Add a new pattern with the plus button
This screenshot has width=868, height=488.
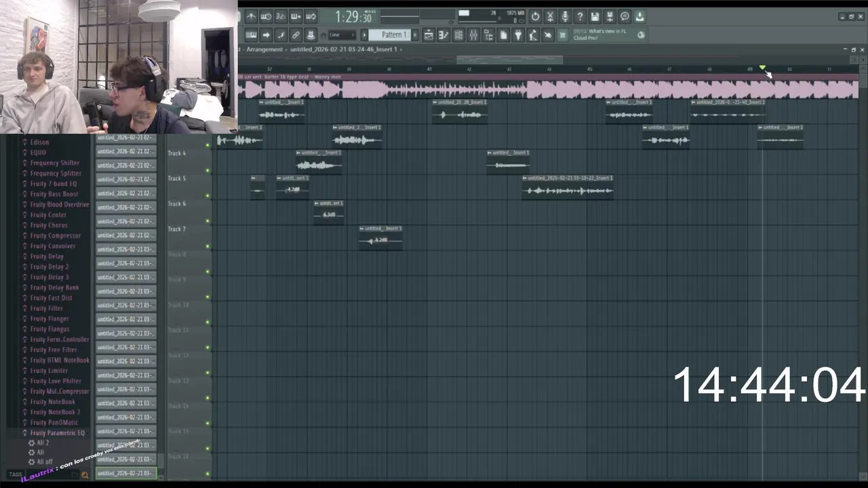(x=416, y=35)
